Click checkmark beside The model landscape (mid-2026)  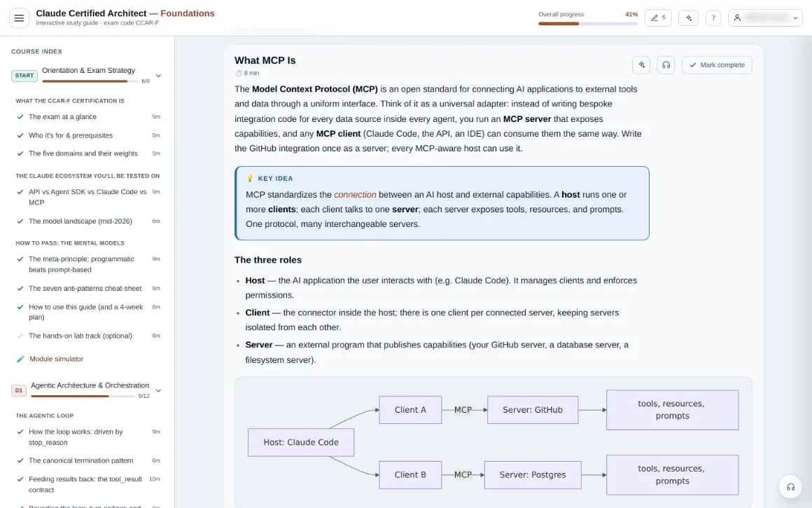tap(20, 221)
